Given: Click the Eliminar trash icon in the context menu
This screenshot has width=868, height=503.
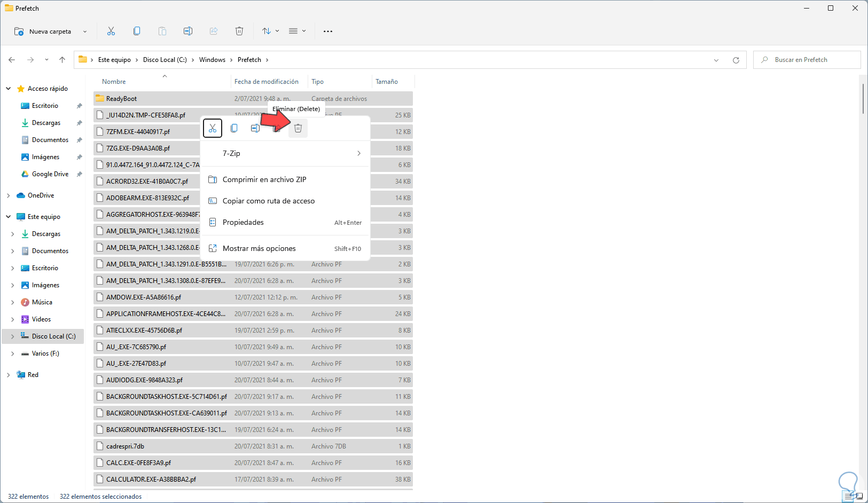Looking at the screenshot, I should click(x=298, y=128).
